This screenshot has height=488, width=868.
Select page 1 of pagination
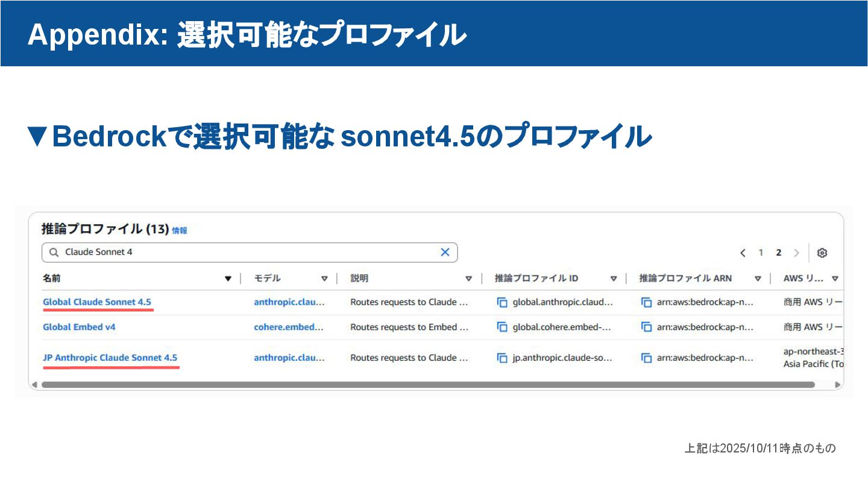click(x=761, y=253)
